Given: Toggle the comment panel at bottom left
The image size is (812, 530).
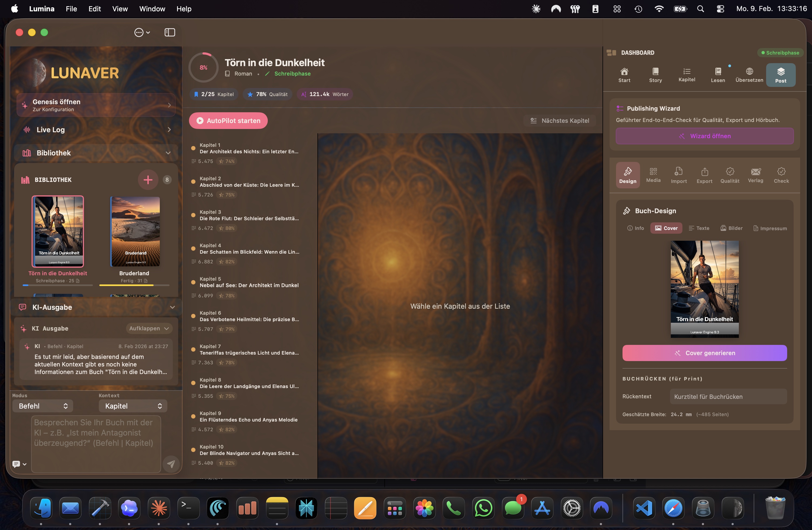Looking at the screenshot, I should pos(17,464).
